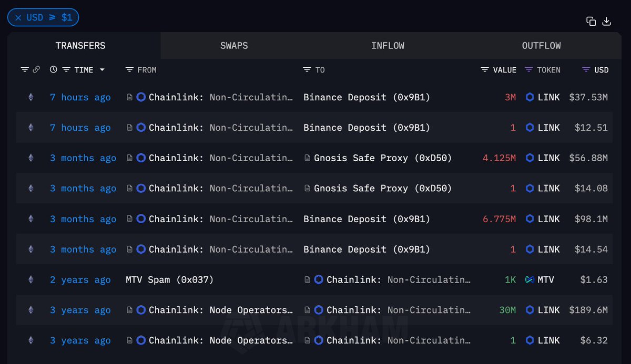Click the Chainlink logo in the $12.51 row

click(x=141, y=128)
